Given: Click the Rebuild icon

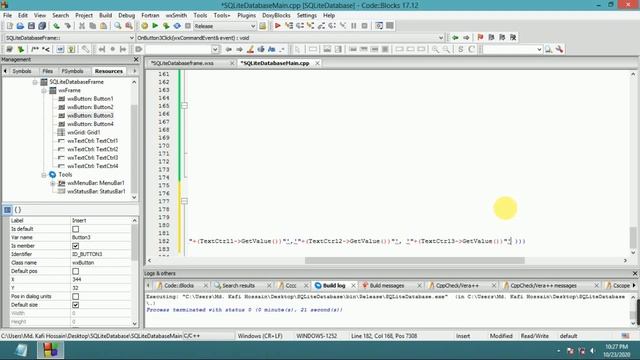Looking at the screenshot, I should pyautogui.click(x=177, y=26).
